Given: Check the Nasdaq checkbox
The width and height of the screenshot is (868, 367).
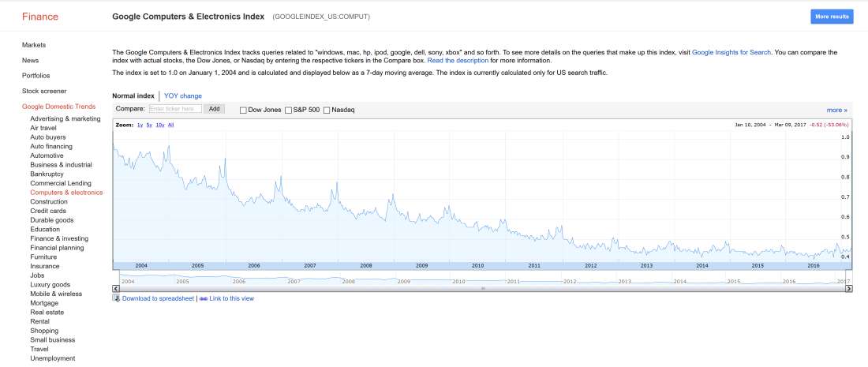Looking at the screenshot, I should click(x=327, y=110).
